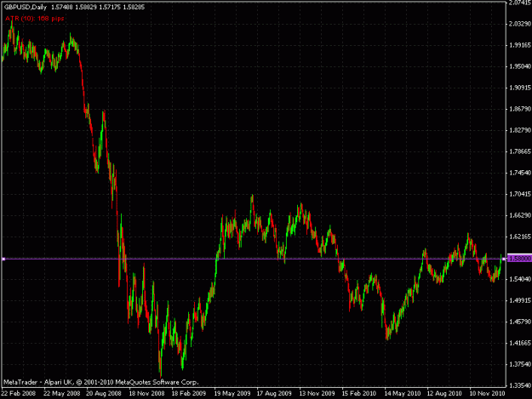Click the 22 May 2008 date label

click(62, 394)
